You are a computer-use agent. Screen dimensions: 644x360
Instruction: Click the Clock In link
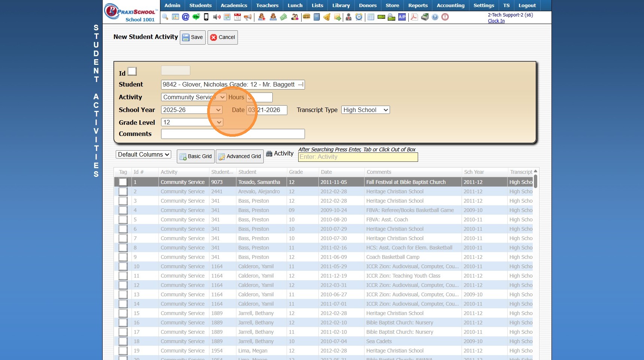coord(496,21)
